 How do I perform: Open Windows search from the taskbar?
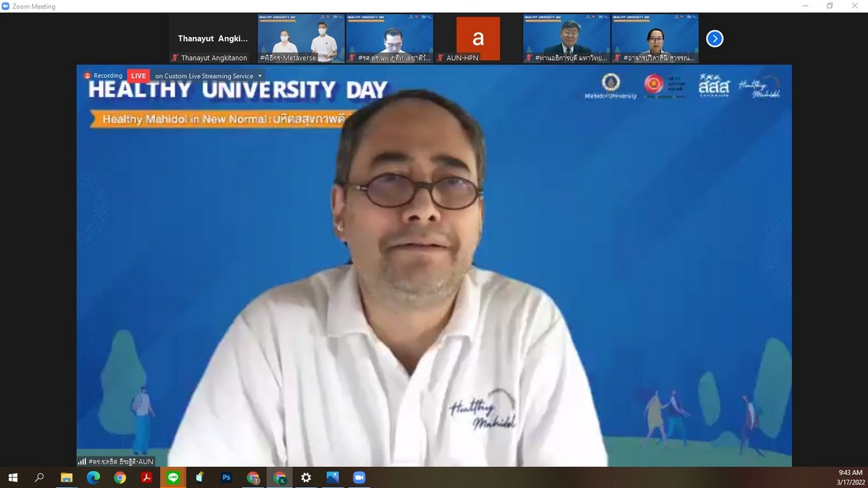(40, 477)
